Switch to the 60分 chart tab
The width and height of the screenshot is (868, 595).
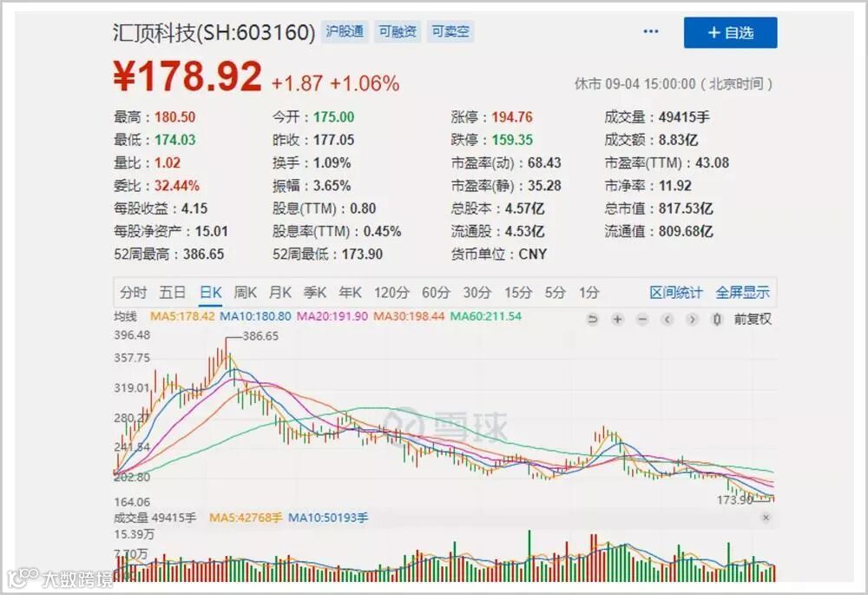437,293
